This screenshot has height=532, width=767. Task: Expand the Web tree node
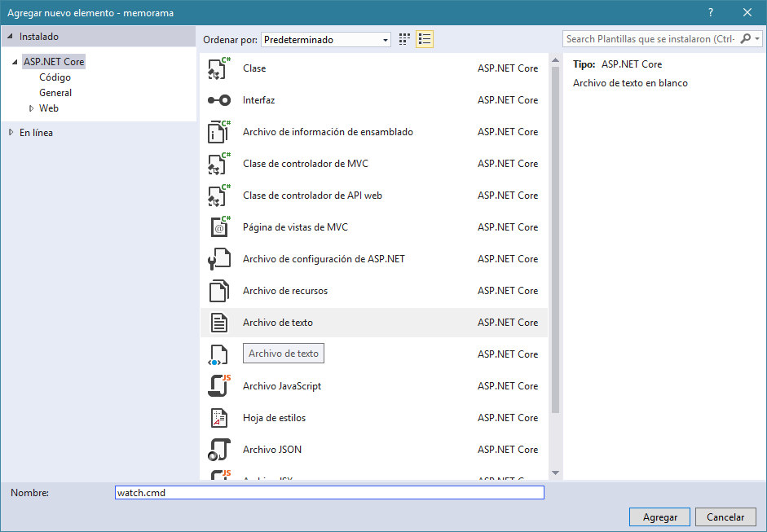32,108
